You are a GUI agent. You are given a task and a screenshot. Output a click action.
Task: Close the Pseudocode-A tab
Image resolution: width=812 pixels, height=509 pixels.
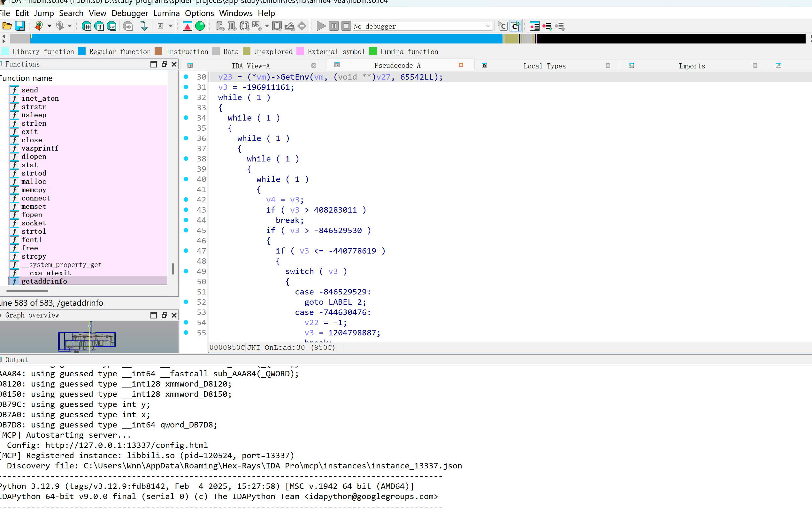461,65
